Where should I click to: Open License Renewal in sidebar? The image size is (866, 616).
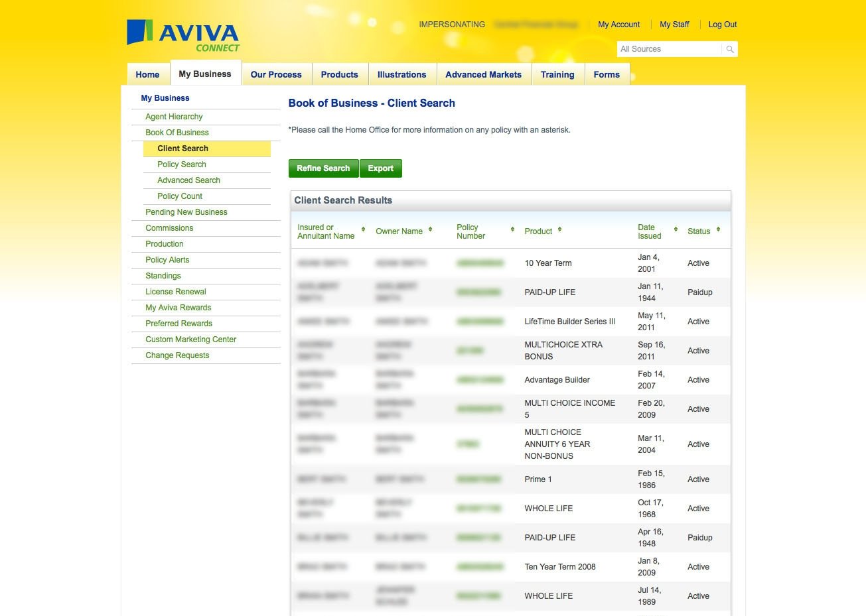tap(176, 292)
